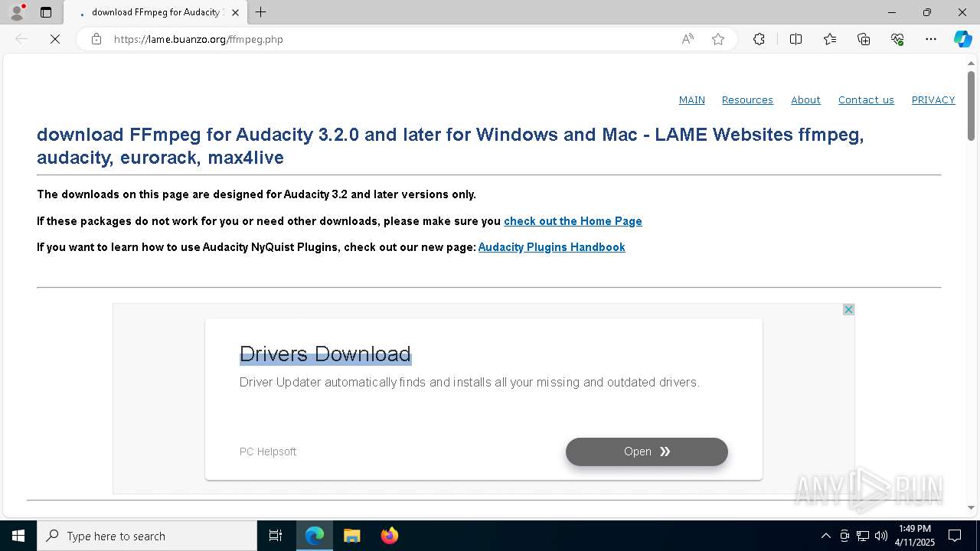Open File Explorer from taskbar
The width and height of the screenshot is (980, 551).
pos(352,536)
